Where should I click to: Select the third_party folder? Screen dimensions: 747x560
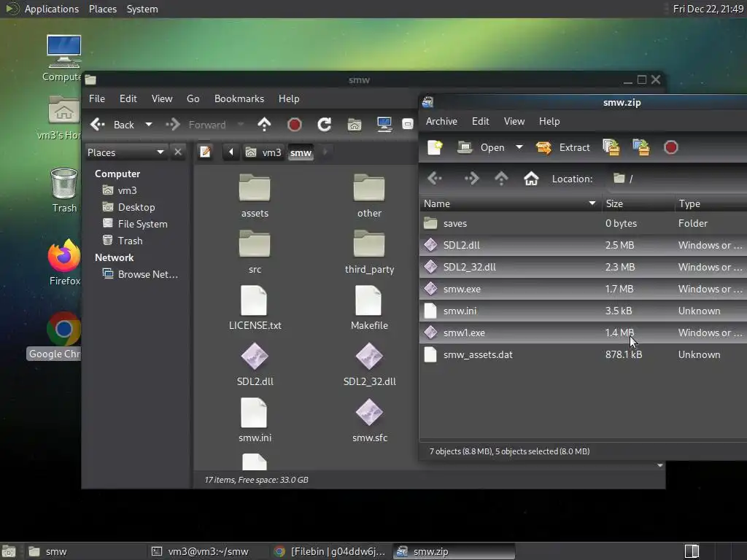pos(369,252)
